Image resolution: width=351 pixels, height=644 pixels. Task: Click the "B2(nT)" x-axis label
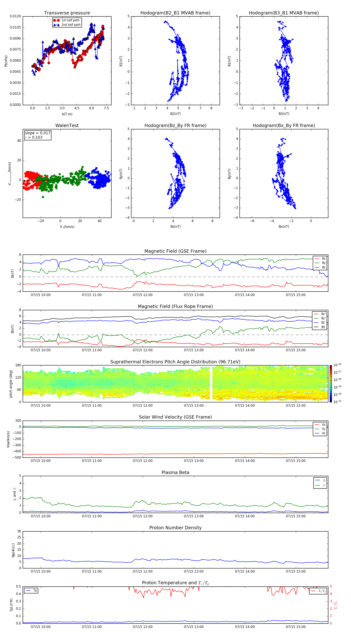tap(175, 114)
